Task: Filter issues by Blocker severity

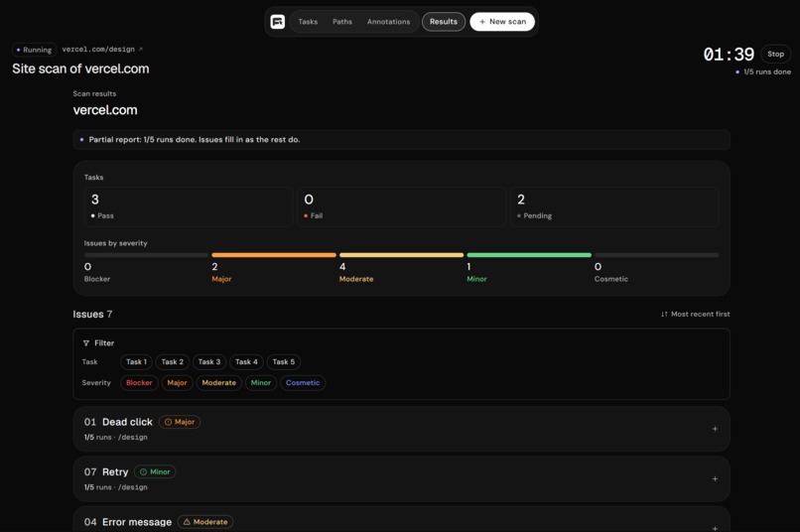Action: click(139, 382)
